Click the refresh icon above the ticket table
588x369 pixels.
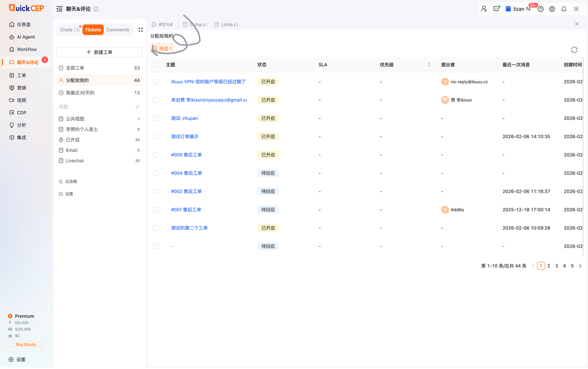click(x=574, y=50)
